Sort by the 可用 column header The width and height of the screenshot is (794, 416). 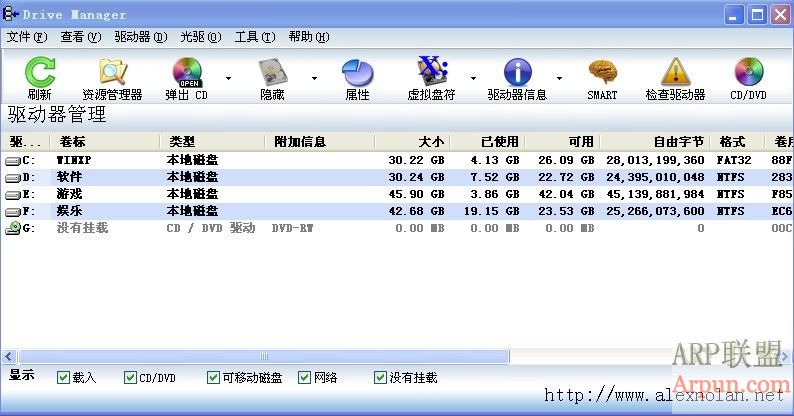[x=562, y=142]
